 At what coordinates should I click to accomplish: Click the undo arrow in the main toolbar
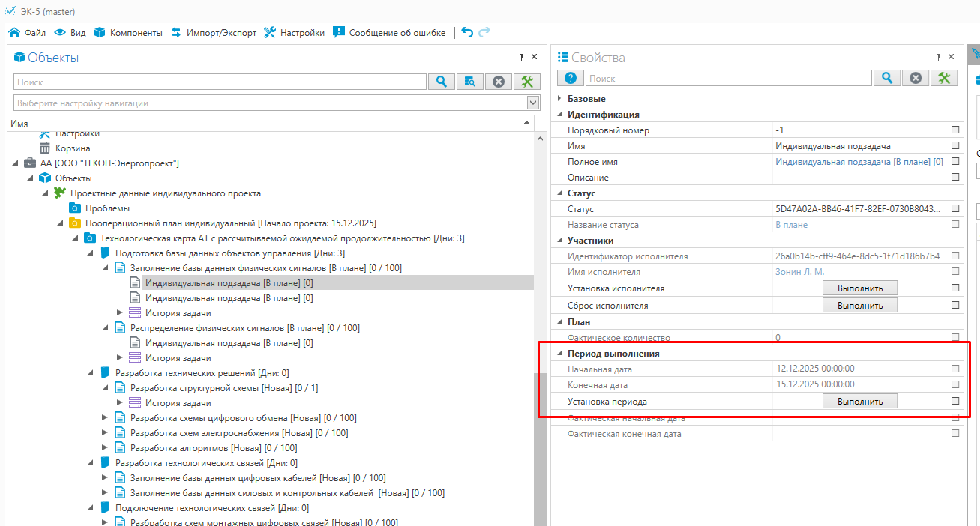(467, 32)
